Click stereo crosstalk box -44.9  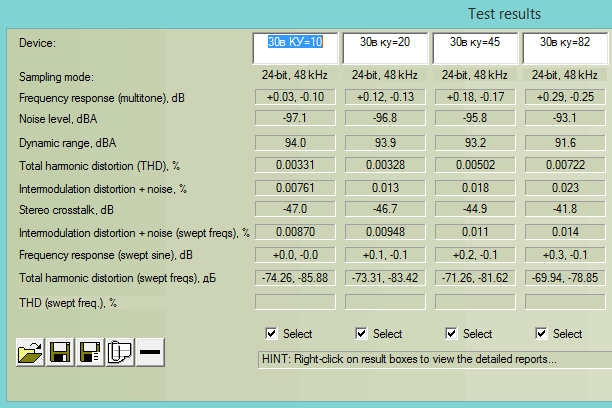(475, 209)
